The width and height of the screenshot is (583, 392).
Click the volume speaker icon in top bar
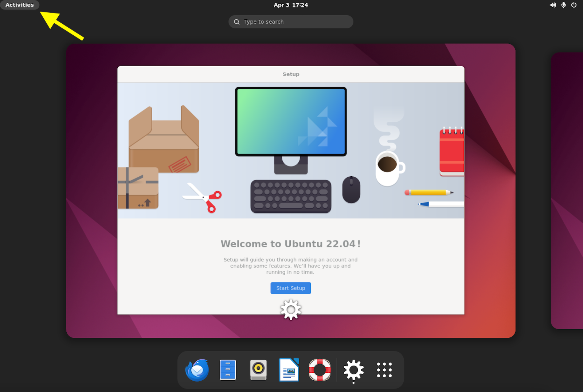[553, 5]
